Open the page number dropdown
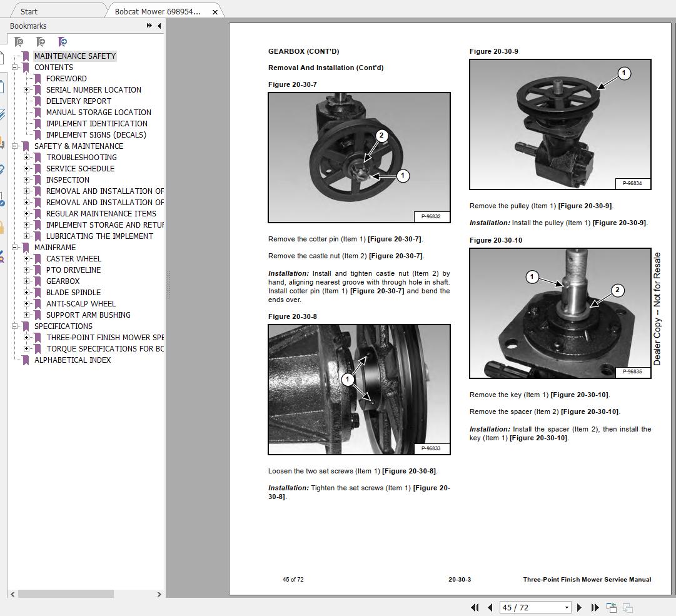The height and width of the screenshot is (616, 676). (x=567, y=607)
